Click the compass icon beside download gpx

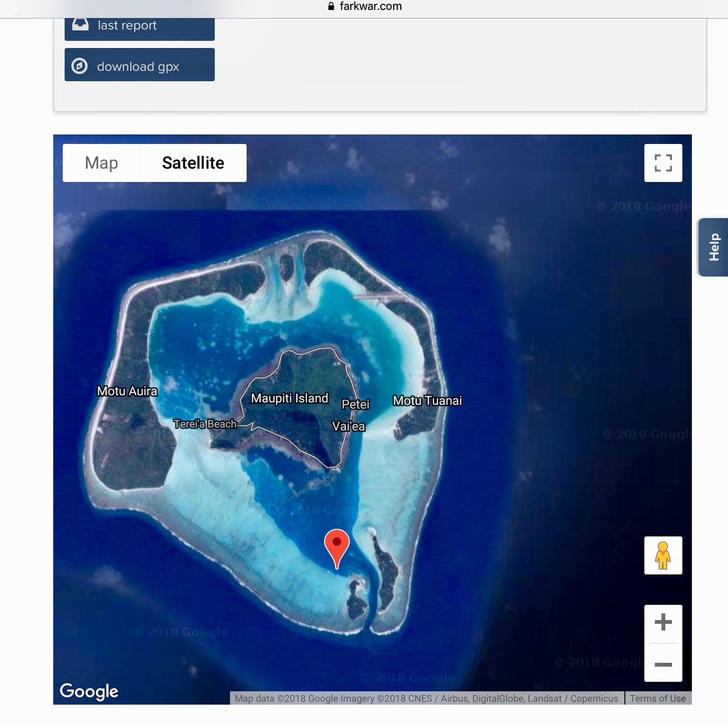click(x=79, y=66)
